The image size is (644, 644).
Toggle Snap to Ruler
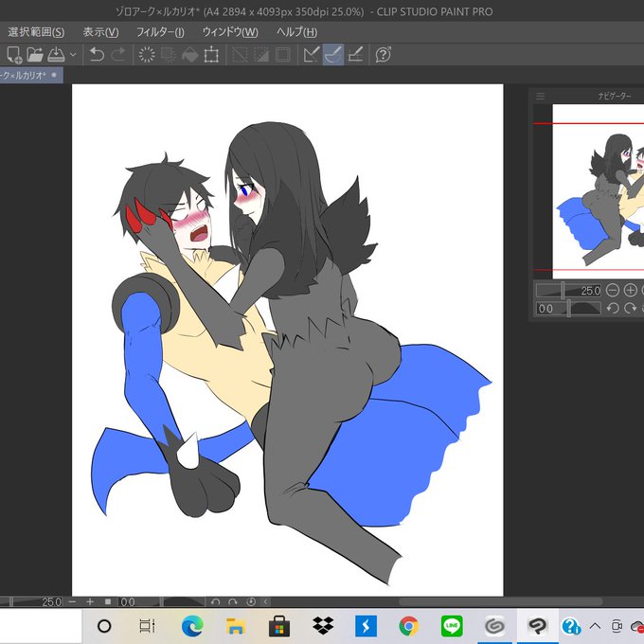point(312,55)
